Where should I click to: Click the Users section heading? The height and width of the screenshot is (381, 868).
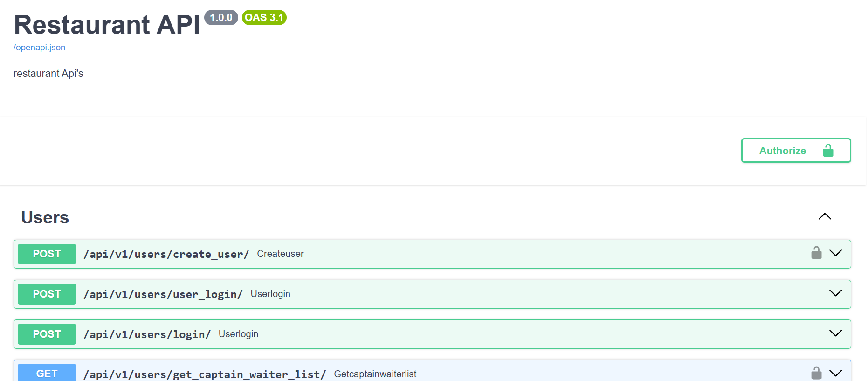click(x=45, y=217)
